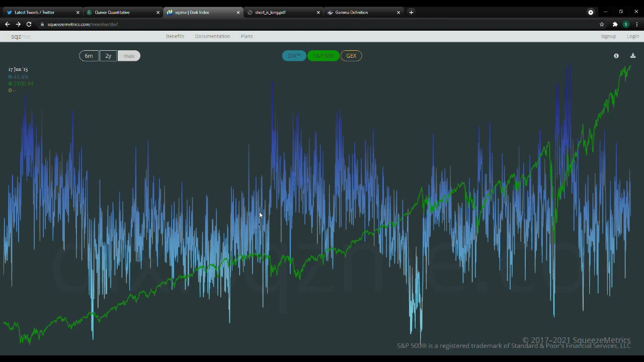Open the Quiver Quantitative tab

(123, 13)
